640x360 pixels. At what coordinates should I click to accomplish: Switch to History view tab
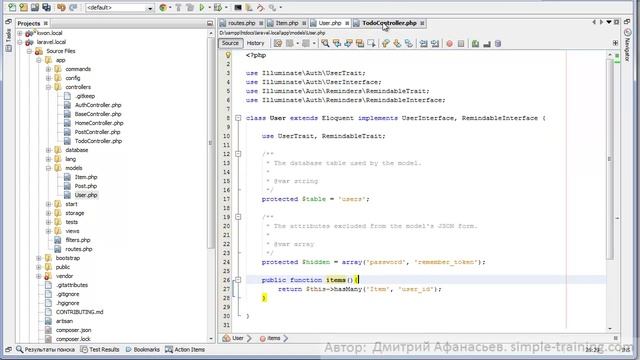(x=256, y=43)
